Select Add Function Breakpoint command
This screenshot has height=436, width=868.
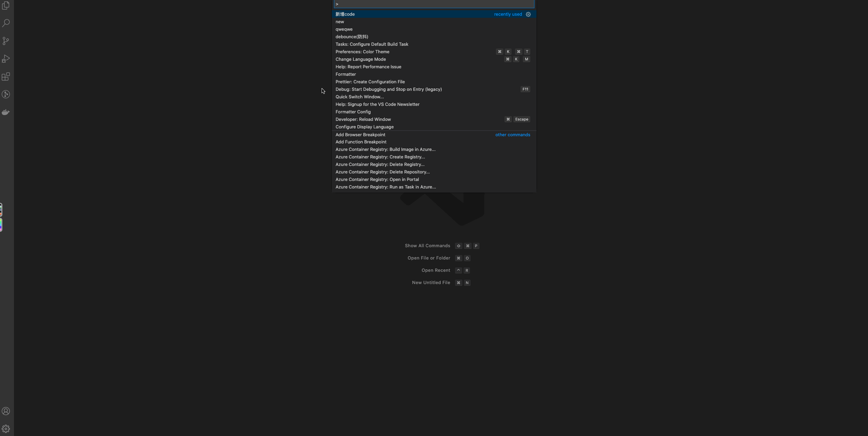point(361,142)
